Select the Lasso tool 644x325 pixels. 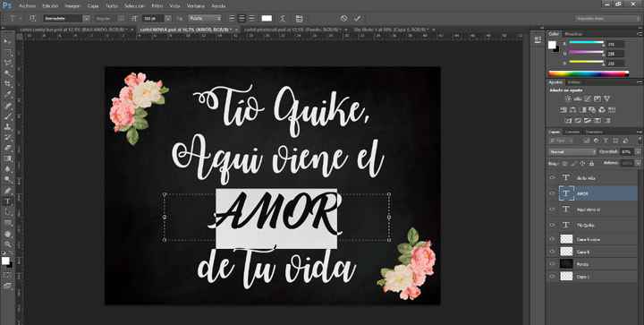[7, 63]
